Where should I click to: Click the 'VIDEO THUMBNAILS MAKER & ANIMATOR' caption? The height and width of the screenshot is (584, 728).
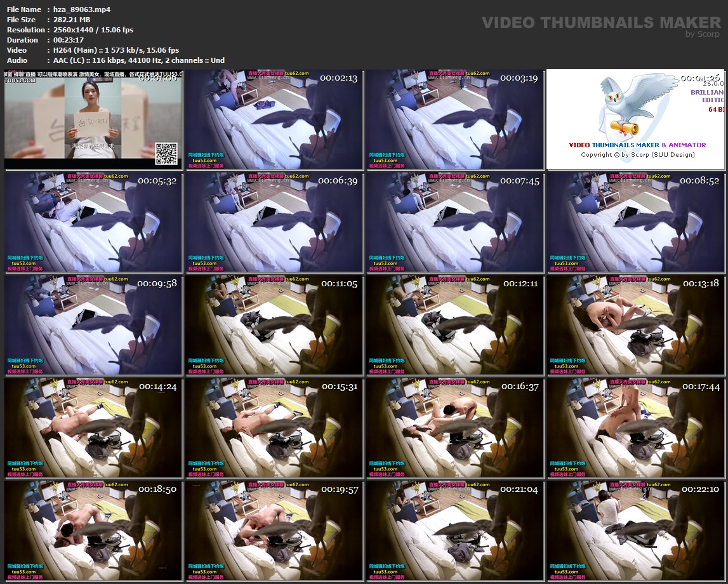point(637,145)
